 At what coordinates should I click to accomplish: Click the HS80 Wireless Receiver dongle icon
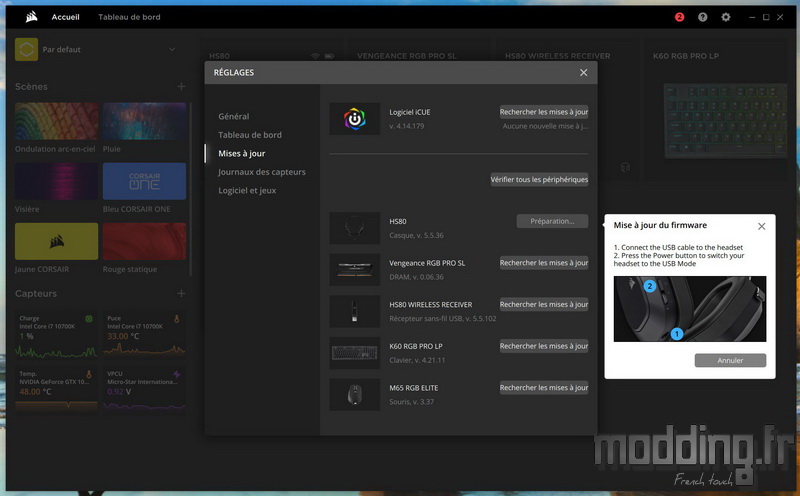point(355,311)
